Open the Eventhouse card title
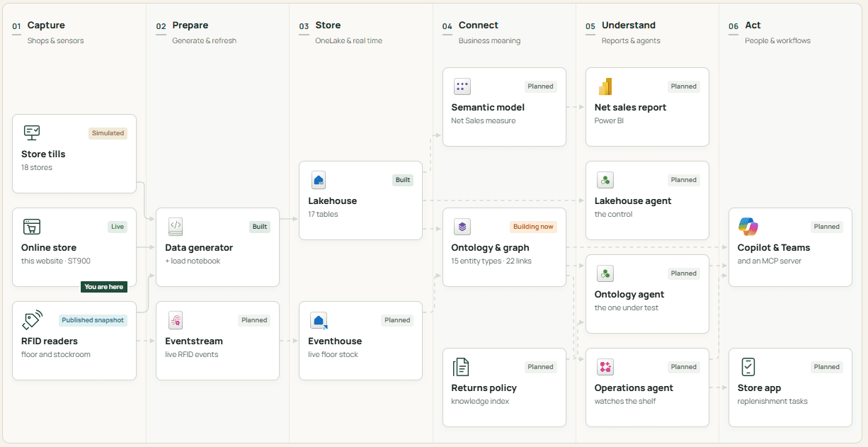The height and width of the screenshot is (447, 868). (335, 341)
